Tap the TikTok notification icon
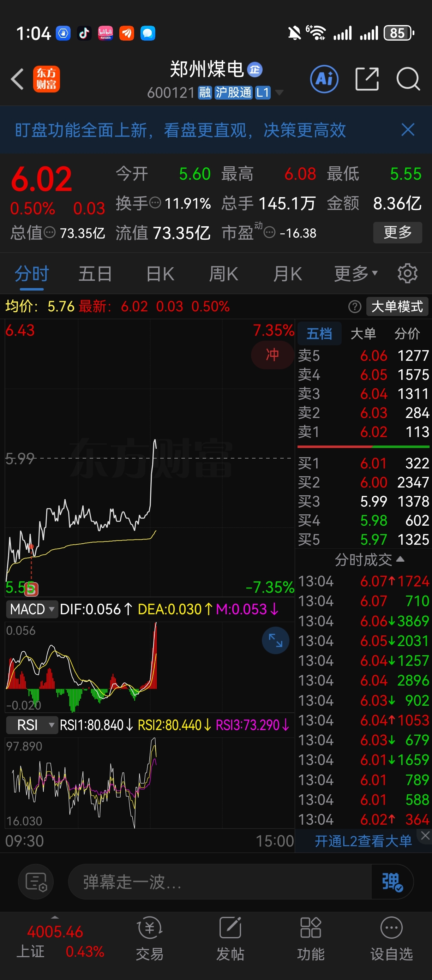The height and width of the screenshot is (980, 432). (x=84, y=33)
